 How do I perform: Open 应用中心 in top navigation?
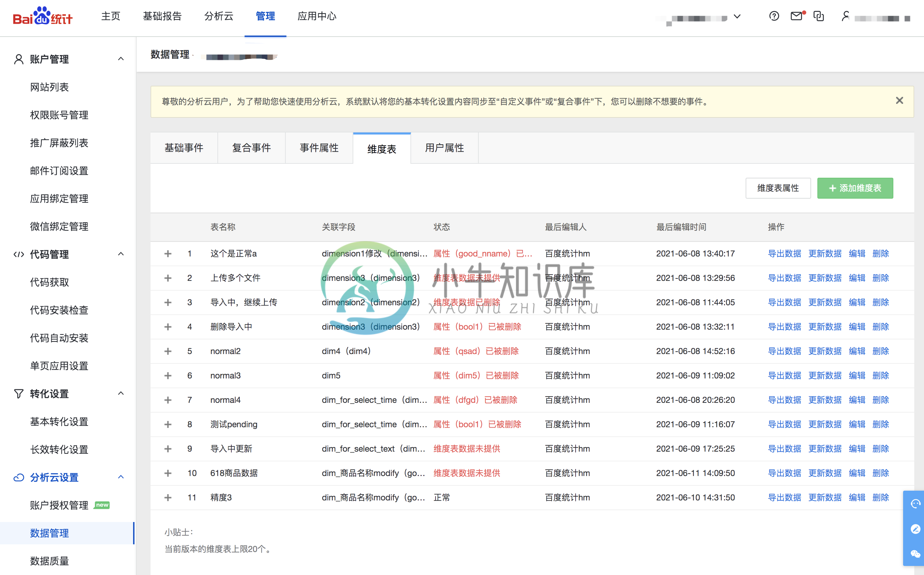(317, 16)
